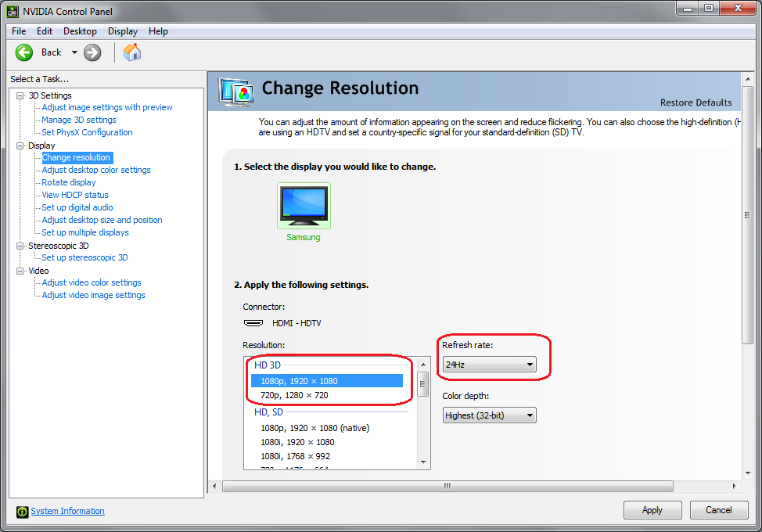Click the Apply button
This screenshot has height=532, width=762.
pos(652,510)
